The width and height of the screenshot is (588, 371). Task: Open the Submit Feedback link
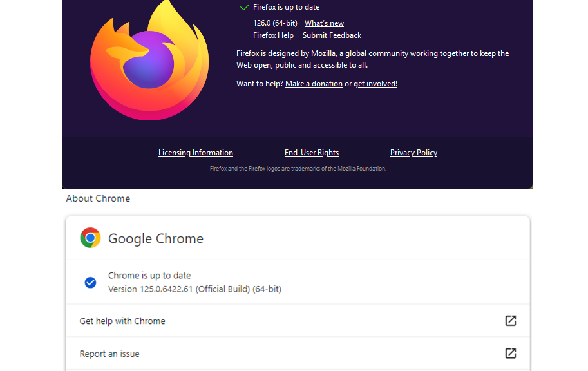click(332, 35)
